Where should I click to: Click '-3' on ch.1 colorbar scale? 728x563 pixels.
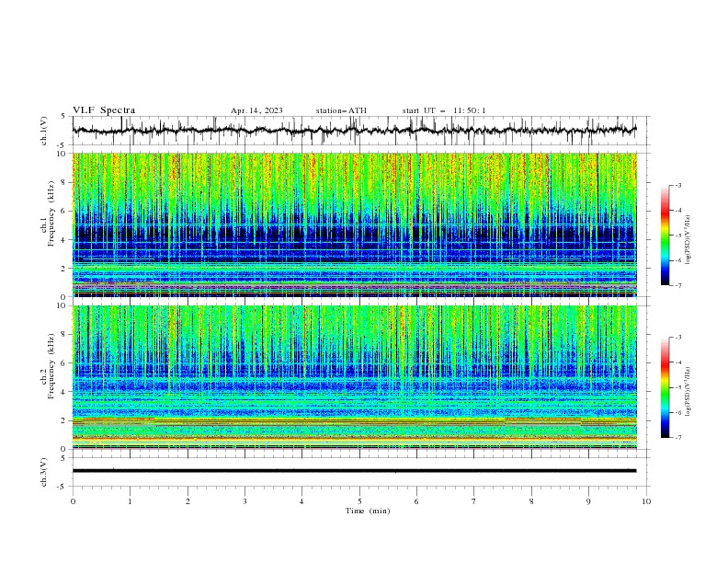coord(678,185)
